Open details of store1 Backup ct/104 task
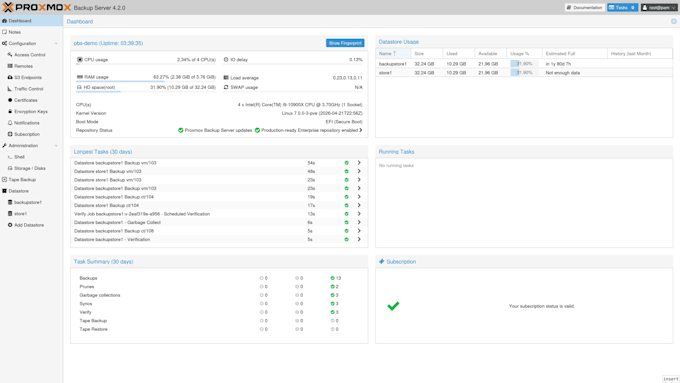 (x=359, y=205)
